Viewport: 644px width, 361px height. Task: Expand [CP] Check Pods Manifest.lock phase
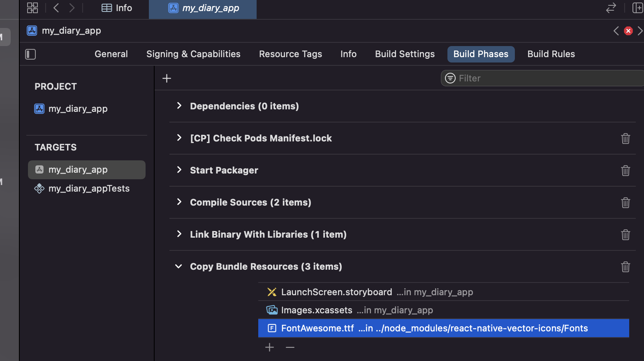(x=179, y=138)
